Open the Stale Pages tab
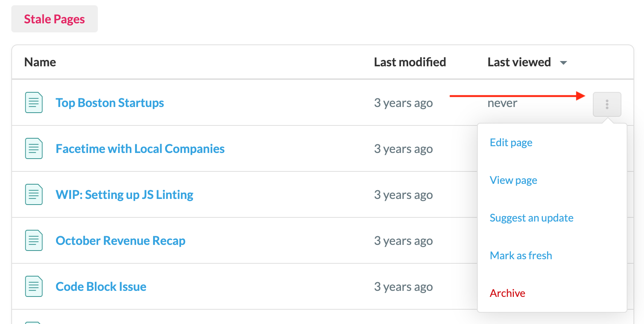 pyautogui.click(x=55, y=19)
